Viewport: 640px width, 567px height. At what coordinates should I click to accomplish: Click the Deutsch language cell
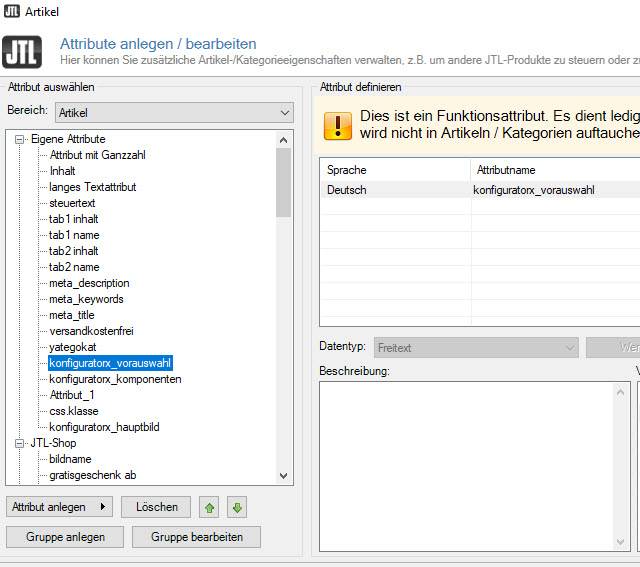coord(396,190)
